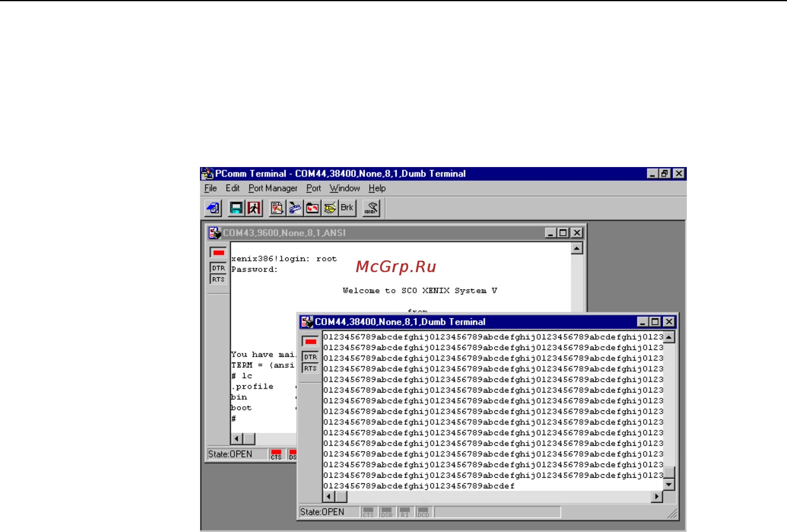Toggle RTS in the COM43 window
Viewport: 787px width, 532px height.
pyautogui.click(x=218, y=279)
